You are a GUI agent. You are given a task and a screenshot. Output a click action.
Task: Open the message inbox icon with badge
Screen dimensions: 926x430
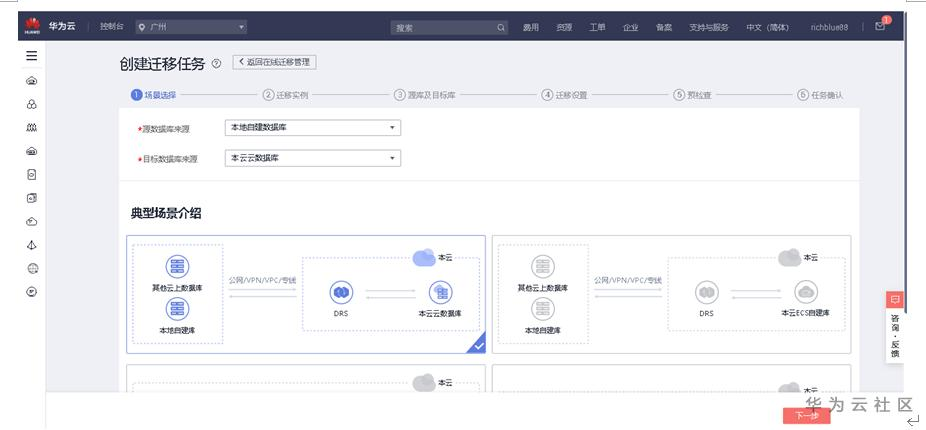(880, 25)
